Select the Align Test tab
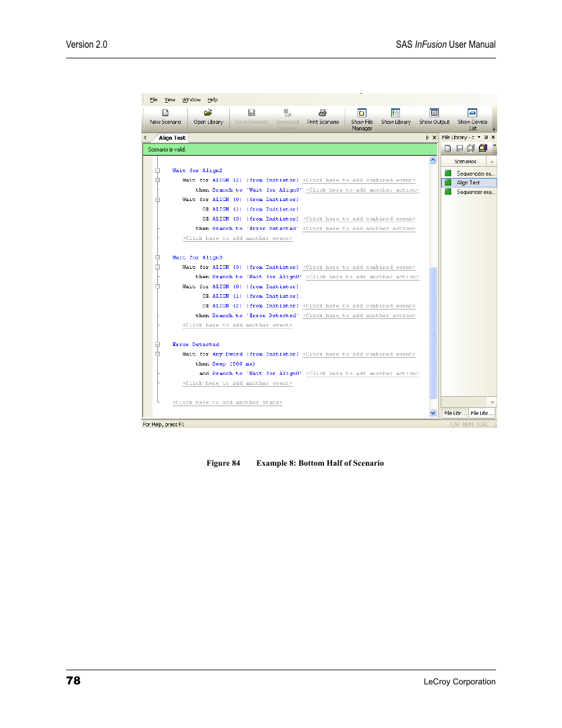This screenshot has width=562, height=728. (171, 138)
